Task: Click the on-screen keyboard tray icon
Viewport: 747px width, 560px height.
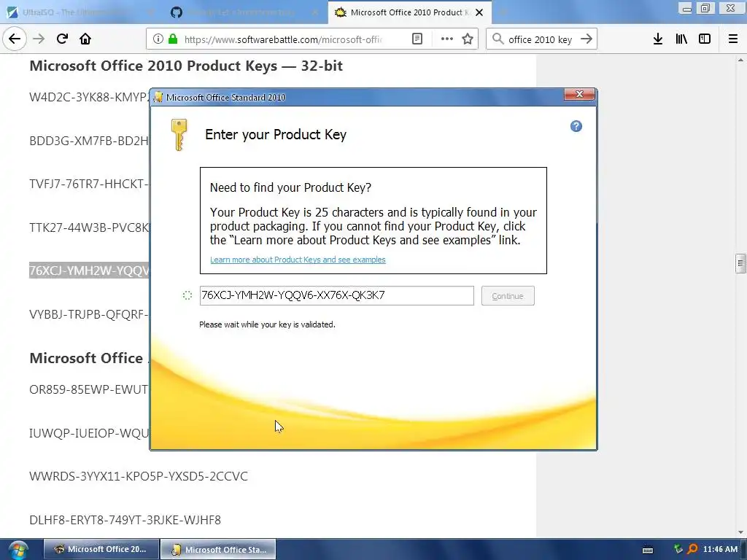Action: [648, 550]
